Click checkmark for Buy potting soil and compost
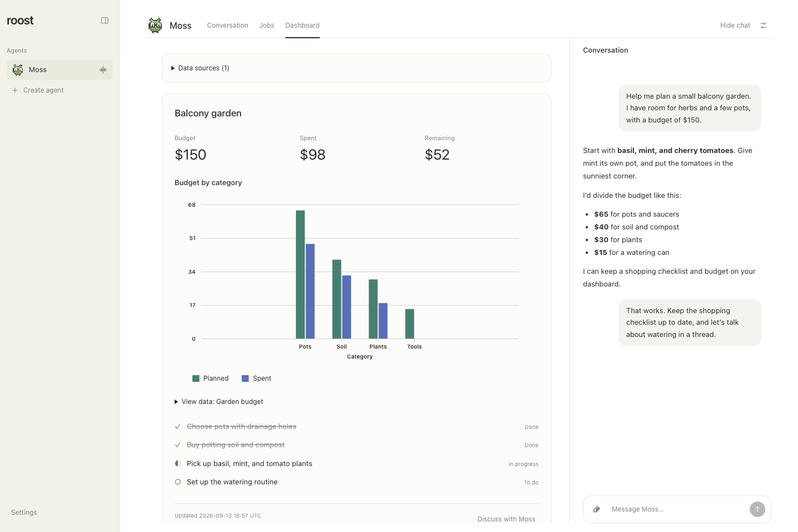This screenshot has width=798, height=532. (x=178, y=445)
